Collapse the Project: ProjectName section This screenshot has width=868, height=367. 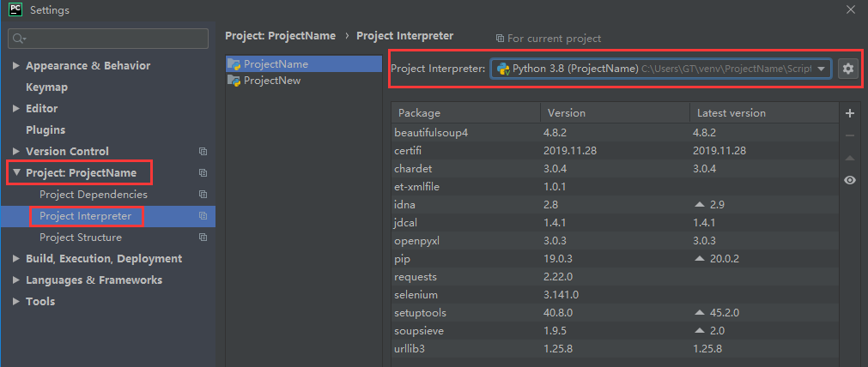16,173
